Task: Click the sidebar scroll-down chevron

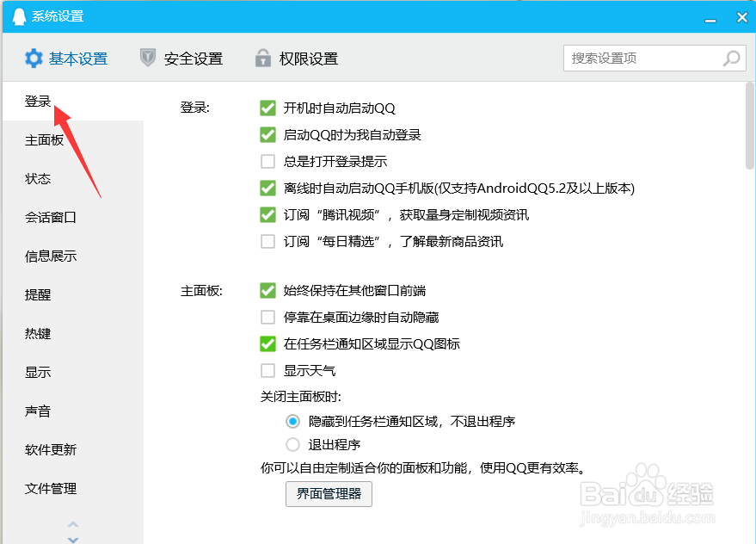Action: point(73,540)
